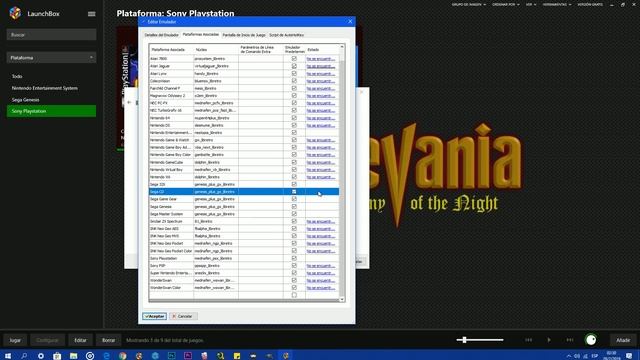Open the active LaunchBox taskbar icon
Viewport: 640px width, 360px height.
pyautogui.click(x=286, y=356)
